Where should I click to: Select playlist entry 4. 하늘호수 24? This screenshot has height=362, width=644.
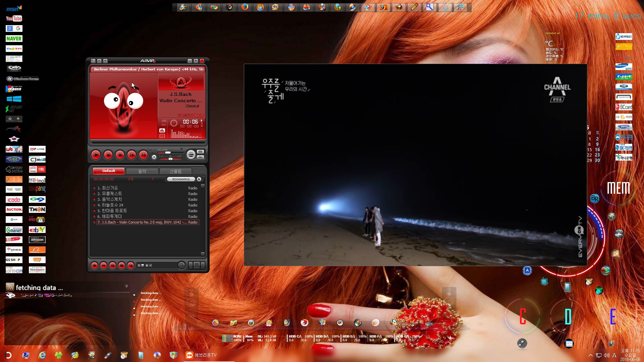pos(146,205)
